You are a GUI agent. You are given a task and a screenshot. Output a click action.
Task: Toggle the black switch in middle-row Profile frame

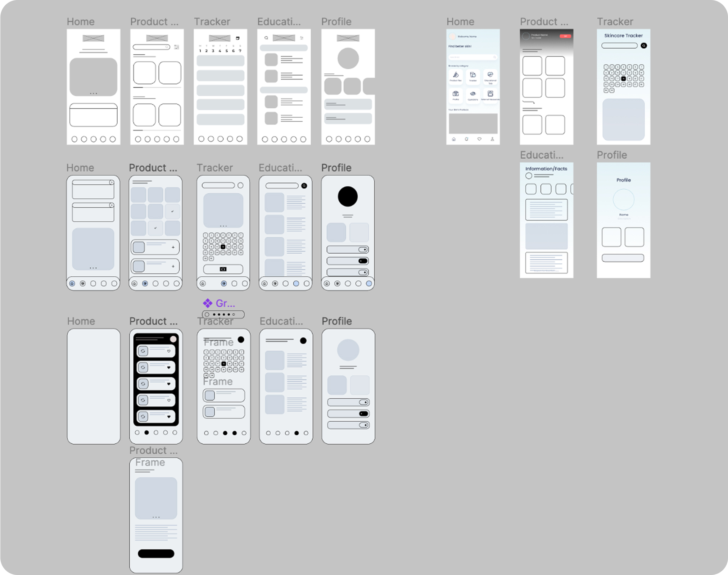click(x=363, y=261)
